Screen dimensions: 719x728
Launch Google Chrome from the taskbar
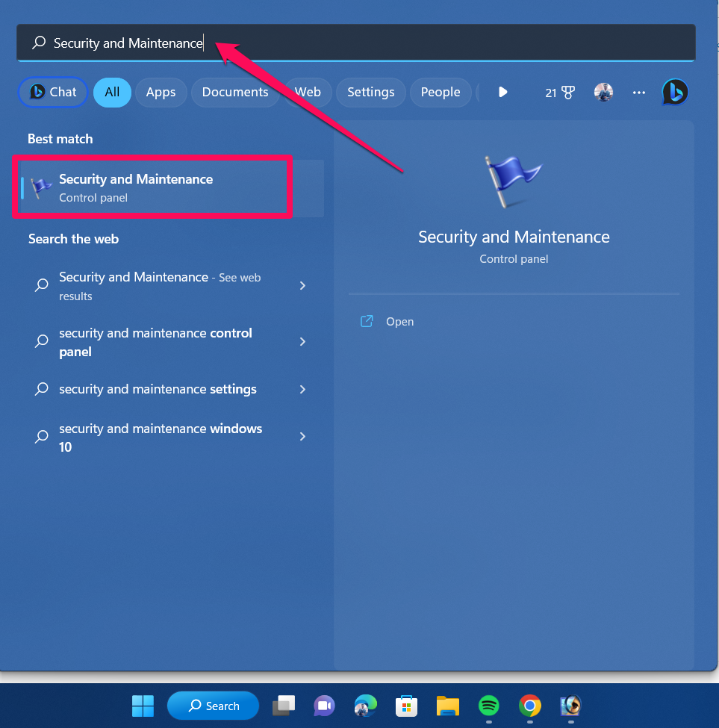[529, 705]
